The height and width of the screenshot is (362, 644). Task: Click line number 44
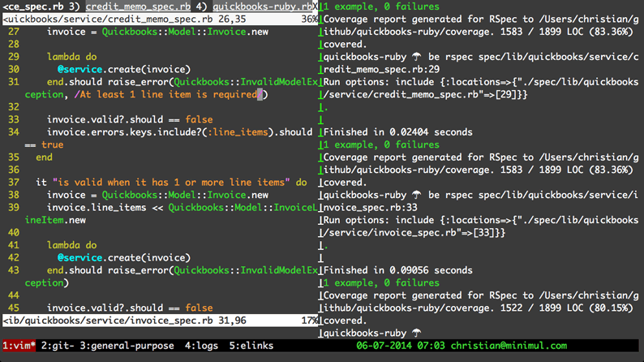point(14,295)
